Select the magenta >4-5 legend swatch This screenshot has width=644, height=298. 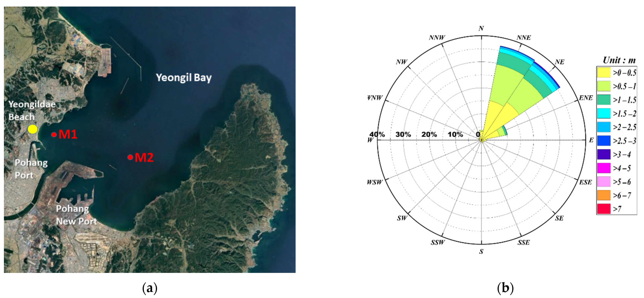click(x=604, y=168)
